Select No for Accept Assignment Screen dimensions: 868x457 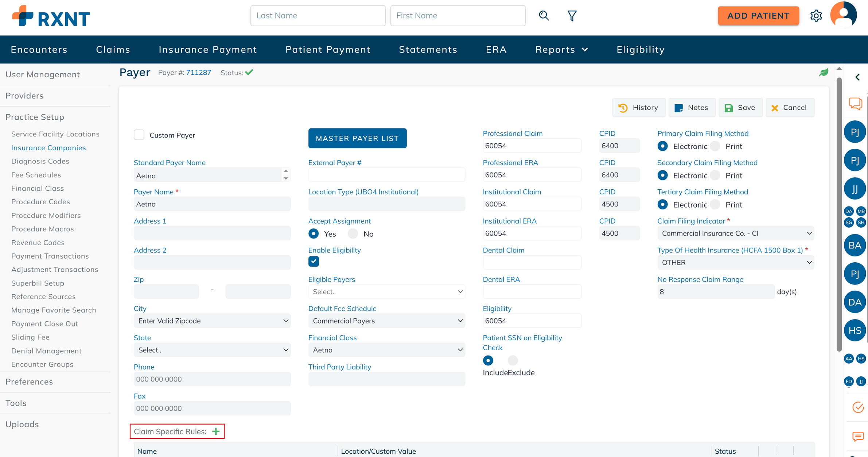click(353, 234)
